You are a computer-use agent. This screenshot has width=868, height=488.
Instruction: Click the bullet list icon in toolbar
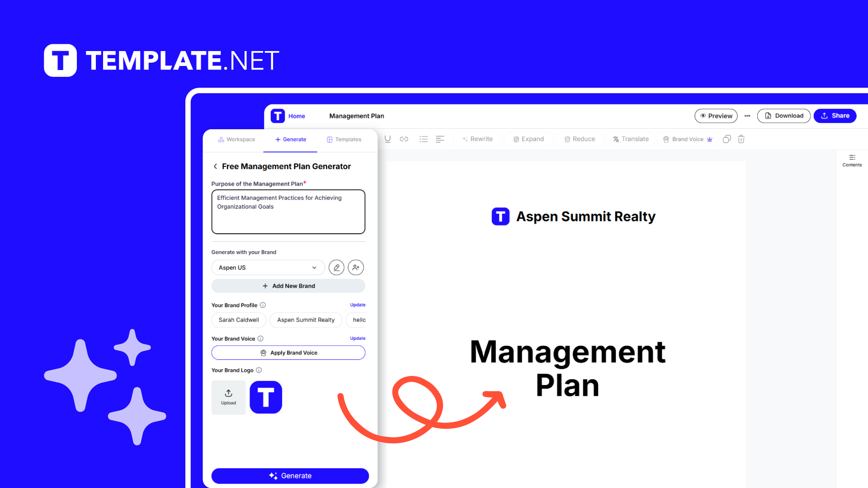(x=423, y=139)
